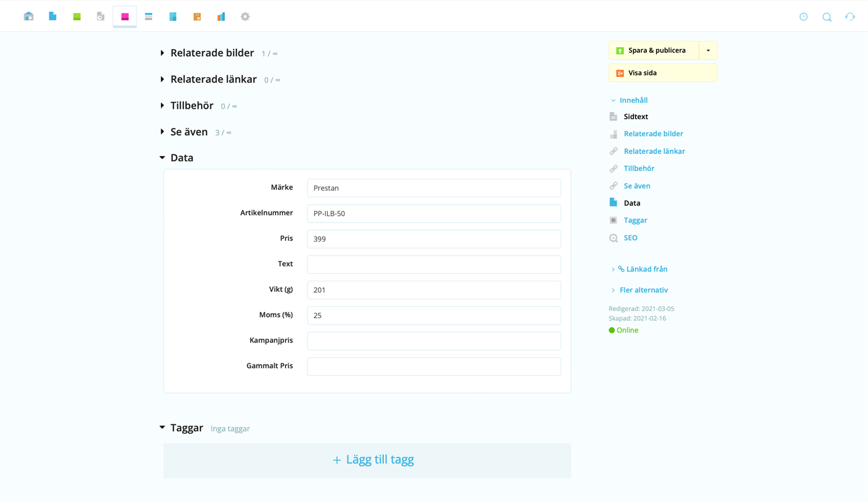Click the clock history icon top right
Viewport: 868px width, 502px height.
[x=803, y=17]
